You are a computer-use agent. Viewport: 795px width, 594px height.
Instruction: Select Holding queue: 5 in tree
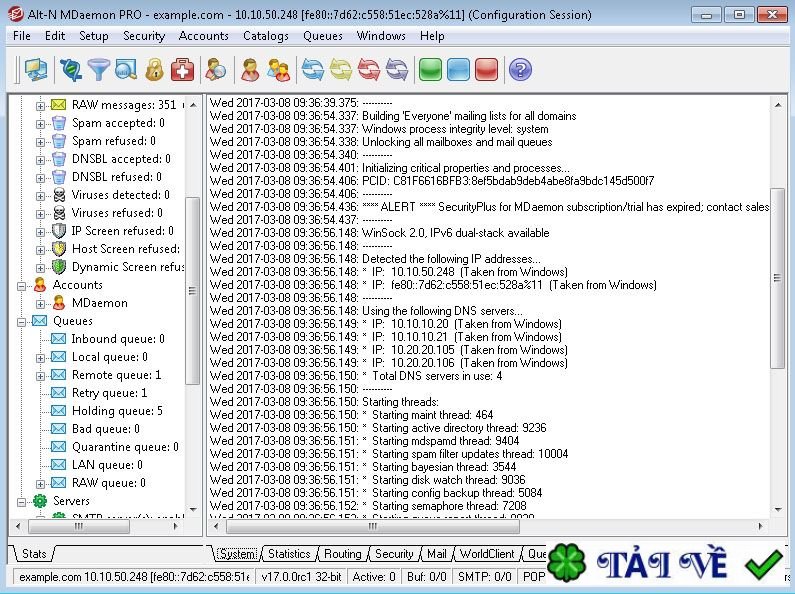[x=117, y=411]
